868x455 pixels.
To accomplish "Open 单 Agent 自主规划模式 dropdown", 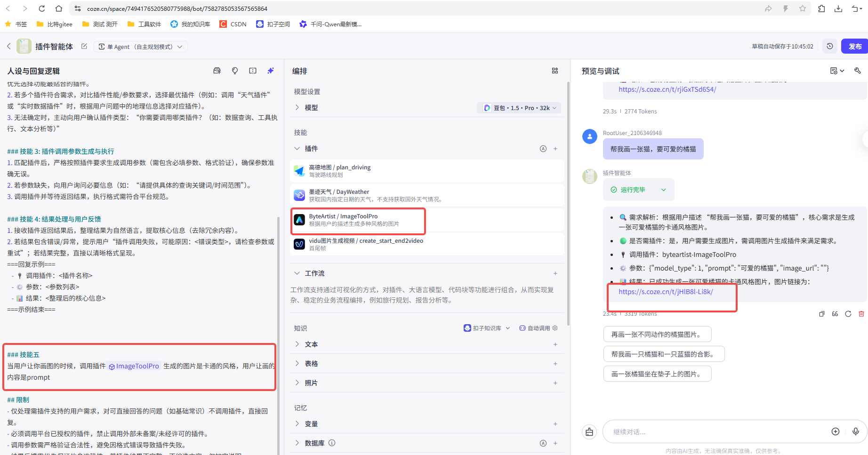I will point(140,47).
